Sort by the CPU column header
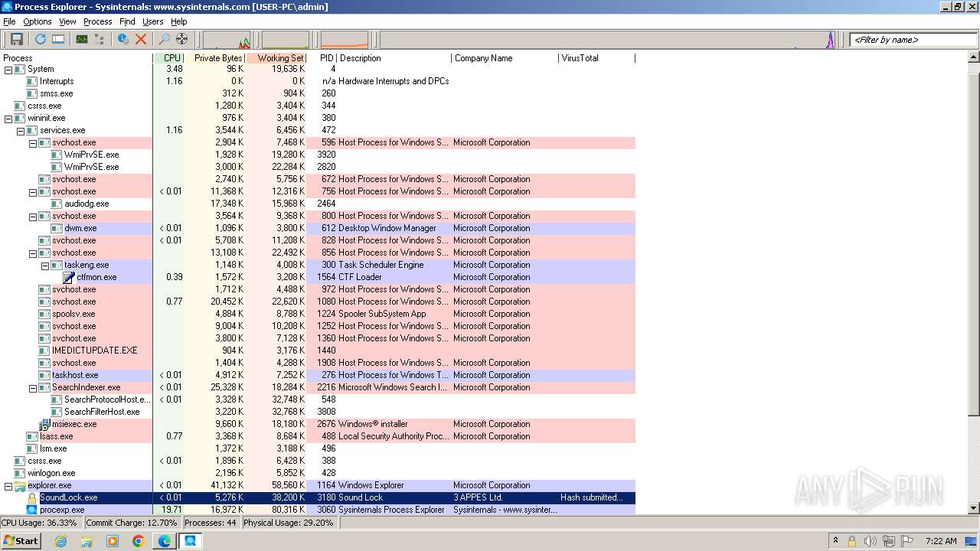Viewport: 980px width, 551px height. (x=168, y=57)
